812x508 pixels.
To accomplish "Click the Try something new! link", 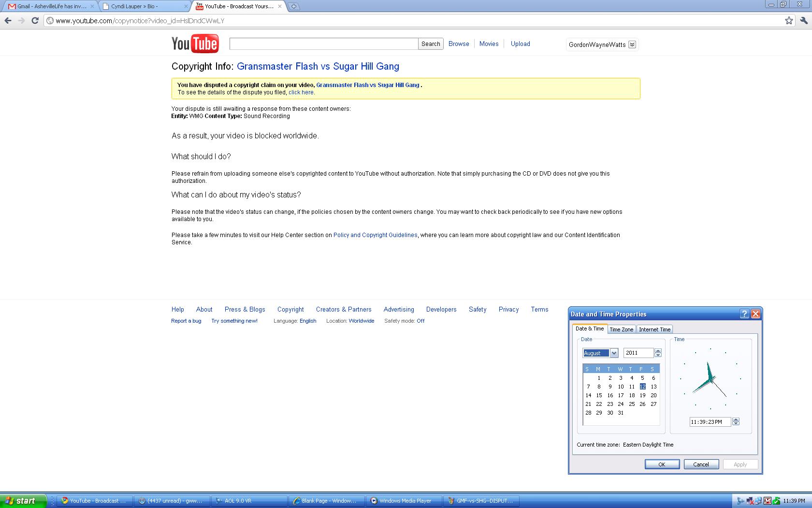I will pyautogui.click(x=234, y=321).
